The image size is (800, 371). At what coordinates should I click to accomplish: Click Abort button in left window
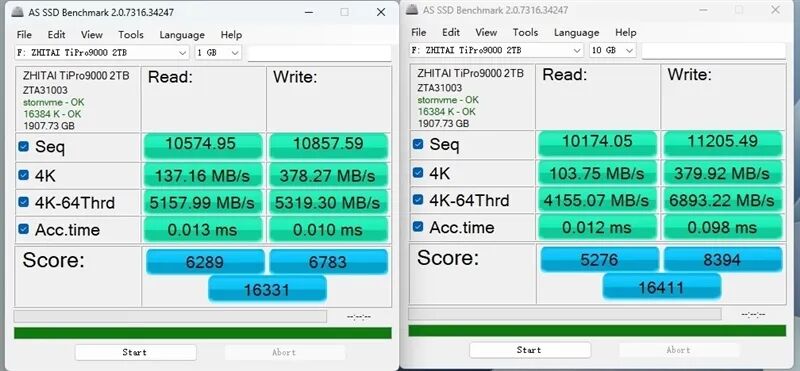click(285, 352)
